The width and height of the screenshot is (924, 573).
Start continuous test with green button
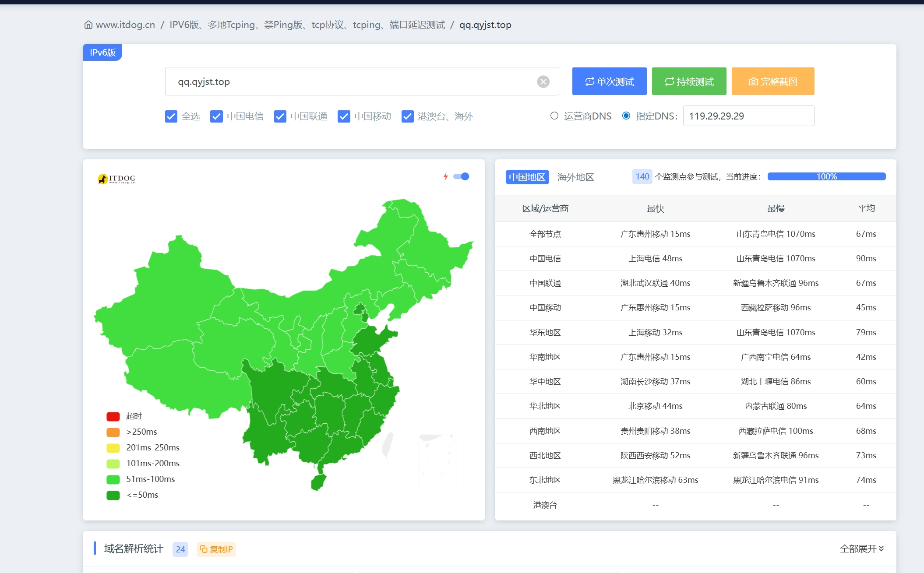tap(689, 81)
